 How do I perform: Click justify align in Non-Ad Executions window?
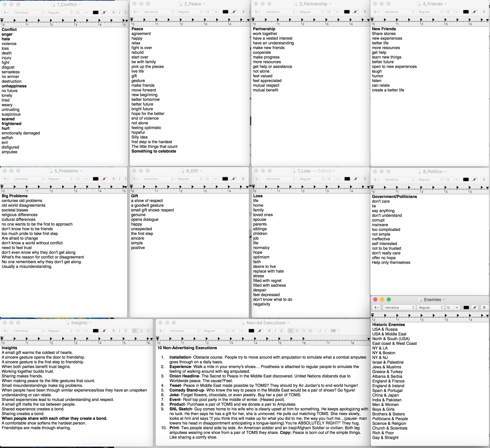(x=310, y=331)
